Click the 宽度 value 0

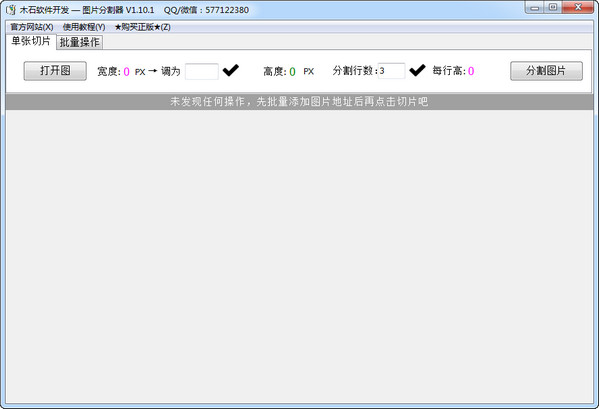126,71
